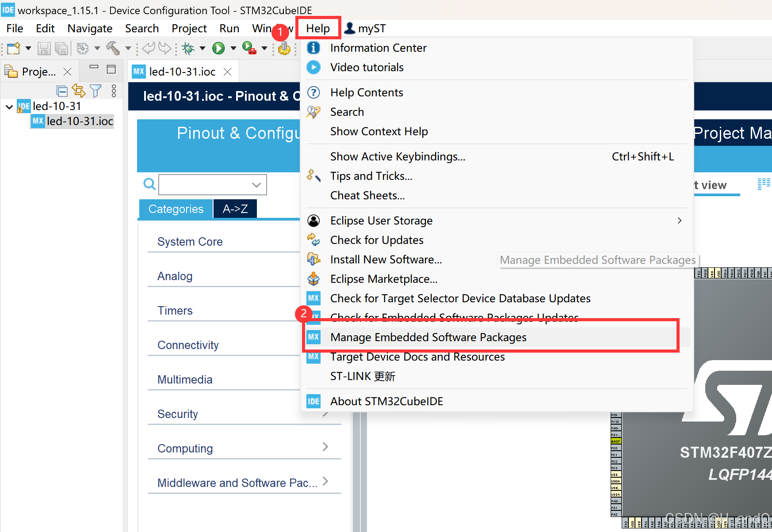Select Show Context Help
Image resolution: width=772 pixels, height=532 pixels.
pos(497,131)
